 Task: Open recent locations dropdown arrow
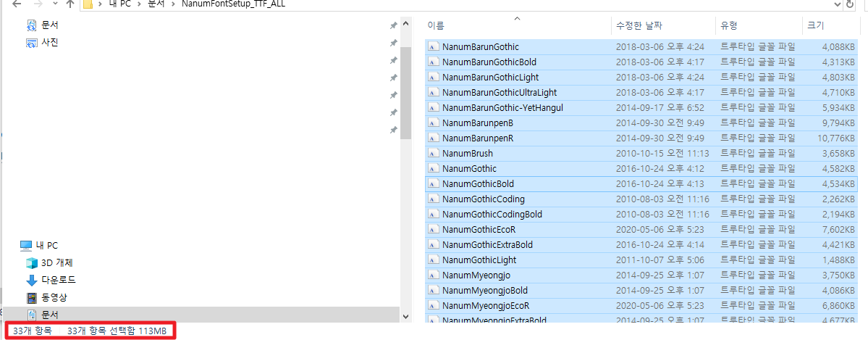pos(55,5)
